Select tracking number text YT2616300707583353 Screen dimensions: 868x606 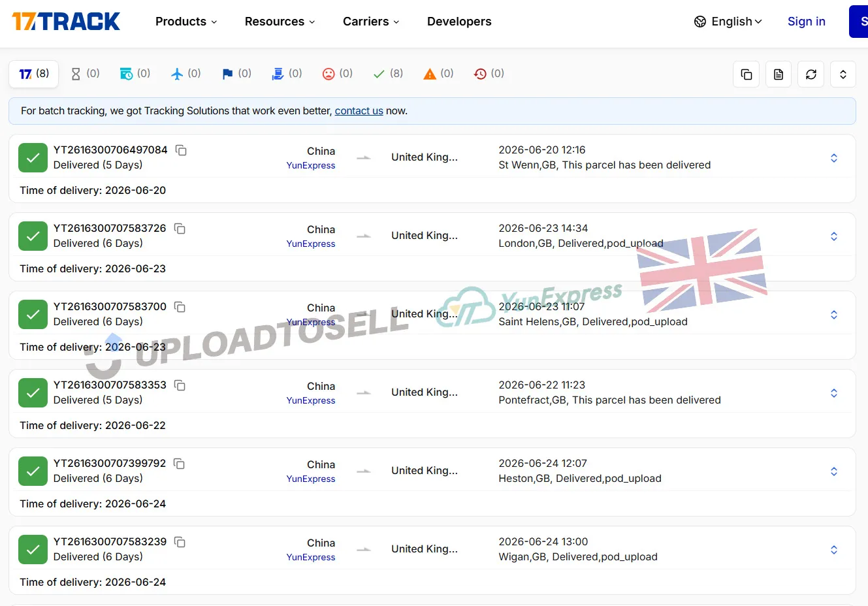110,385
